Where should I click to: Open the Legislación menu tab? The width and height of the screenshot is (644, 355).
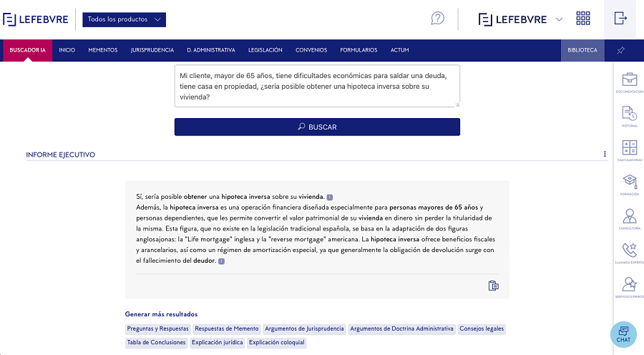(265, 50)
